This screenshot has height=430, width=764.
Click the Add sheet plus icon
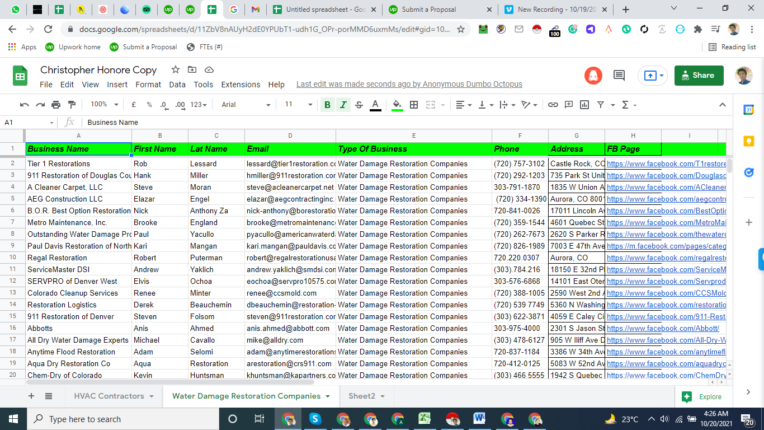(x=31, y=396)
